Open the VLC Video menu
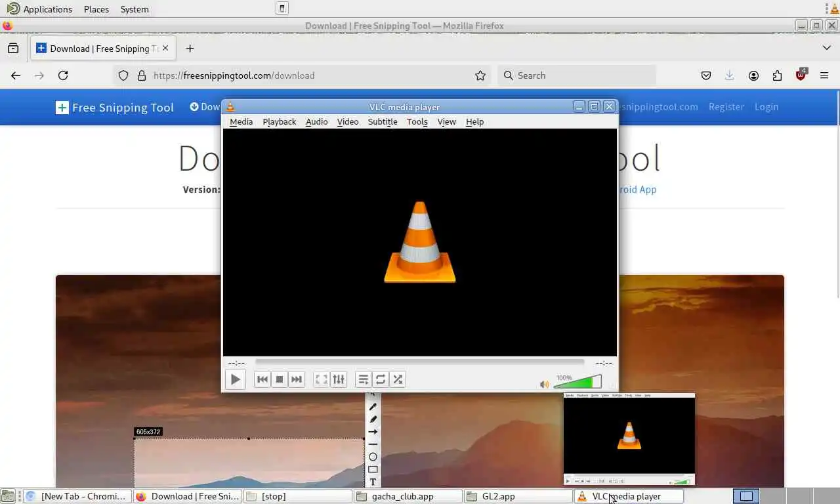This screenshot has height=504, width=840. 348,121
